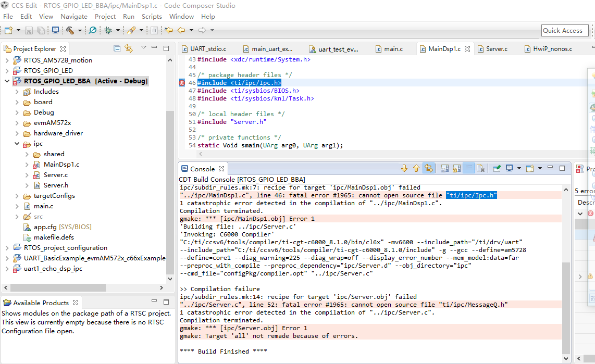Switch to the Server.c editor tab
595x364 pixels.
coord(497,49)
